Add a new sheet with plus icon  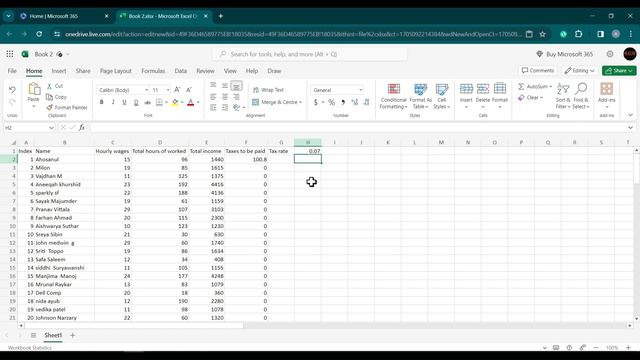coord(72,335)
